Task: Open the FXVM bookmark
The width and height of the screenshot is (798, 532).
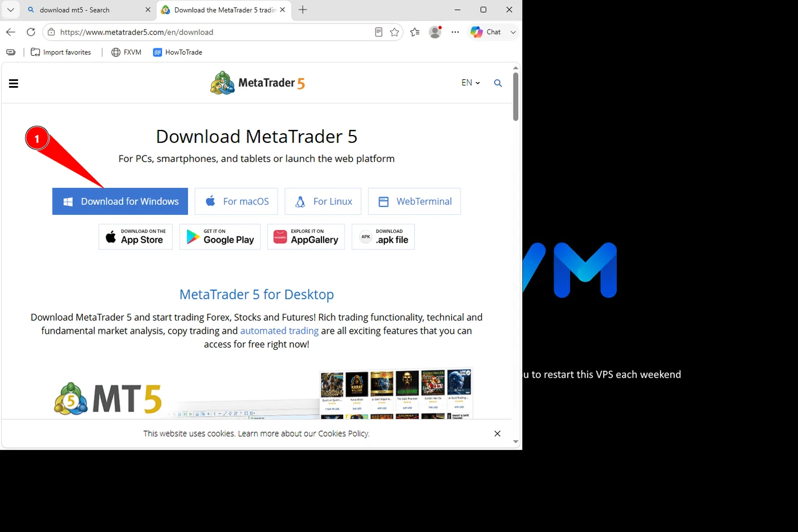Action: coord(126,52)
